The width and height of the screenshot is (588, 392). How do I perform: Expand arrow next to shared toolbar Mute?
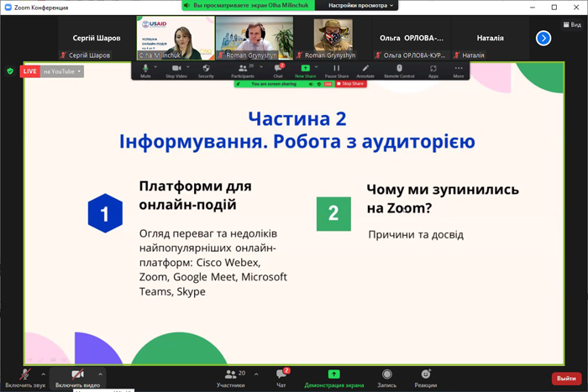tap(155, 66)
